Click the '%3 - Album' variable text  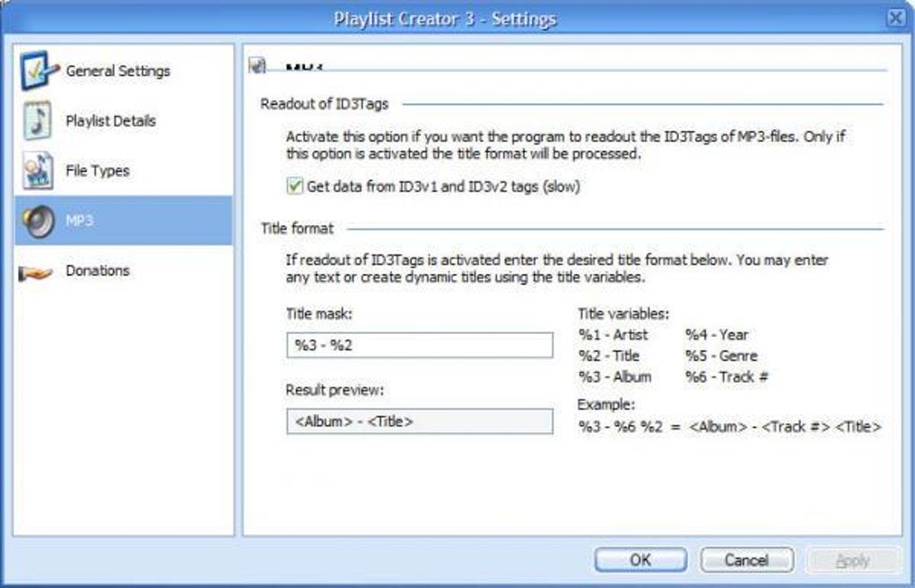tap(614, 376)
